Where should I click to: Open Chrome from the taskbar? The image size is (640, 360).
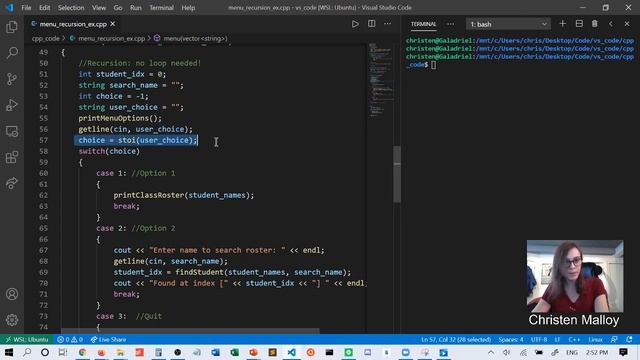coord(82,352)
